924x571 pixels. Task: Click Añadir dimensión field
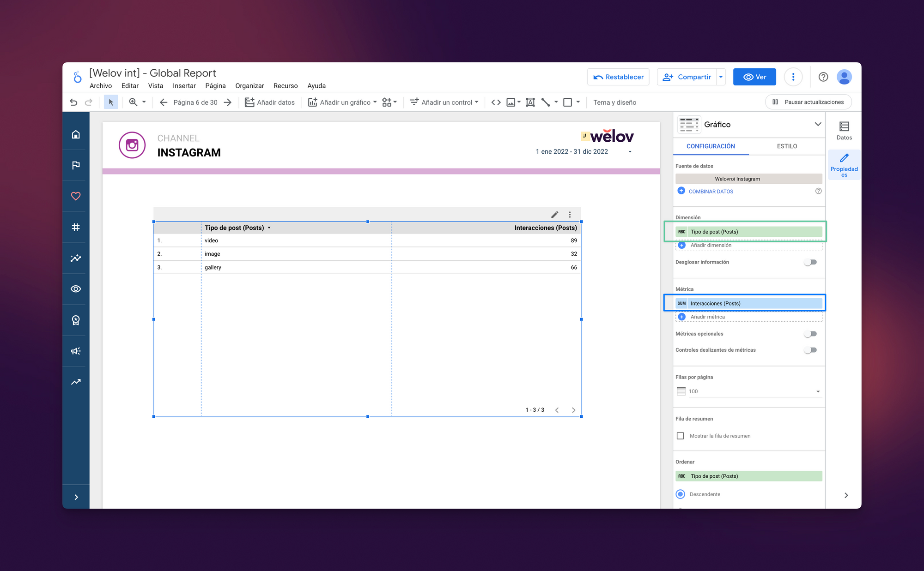click(x=749, y=245)
